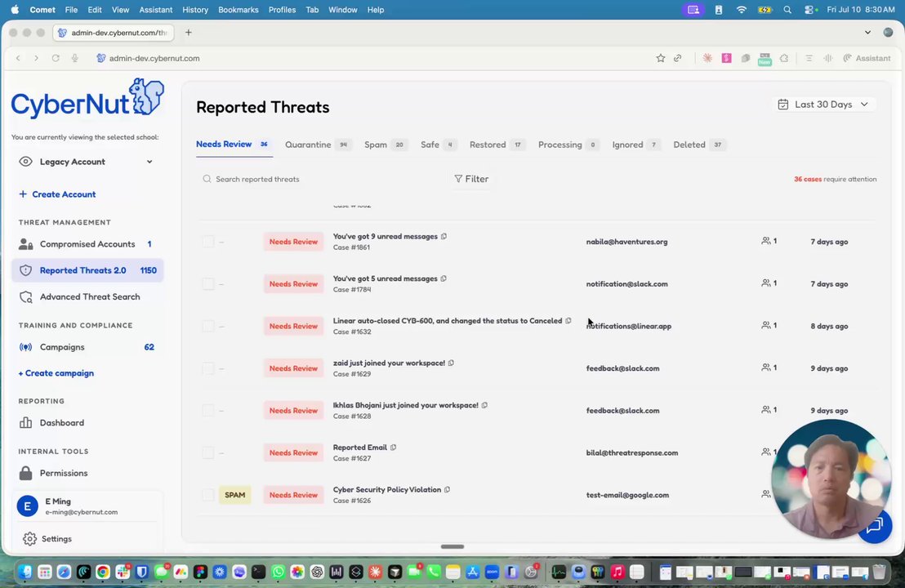
Task: Select checkbox for Case #1861
Action: (x=207, y=241)
